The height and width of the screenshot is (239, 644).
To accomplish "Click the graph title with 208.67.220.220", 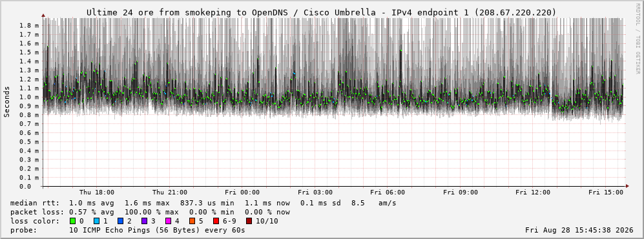I will click(x=321, y=13).
